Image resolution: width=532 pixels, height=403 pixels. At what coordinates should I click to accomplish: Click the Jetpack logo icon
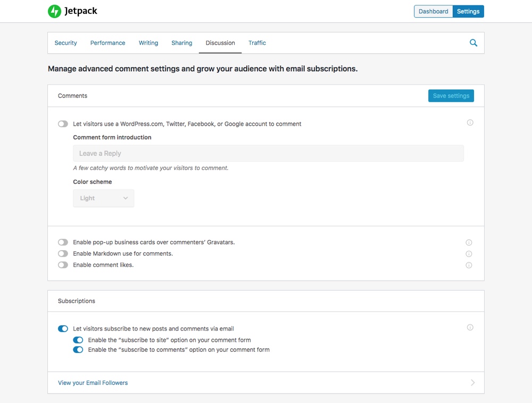coord(54,11)
